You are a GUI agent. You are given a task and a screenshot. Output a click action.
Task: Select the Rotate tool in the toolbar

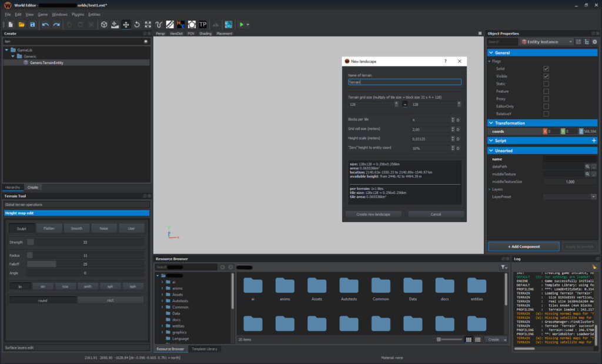137,25
